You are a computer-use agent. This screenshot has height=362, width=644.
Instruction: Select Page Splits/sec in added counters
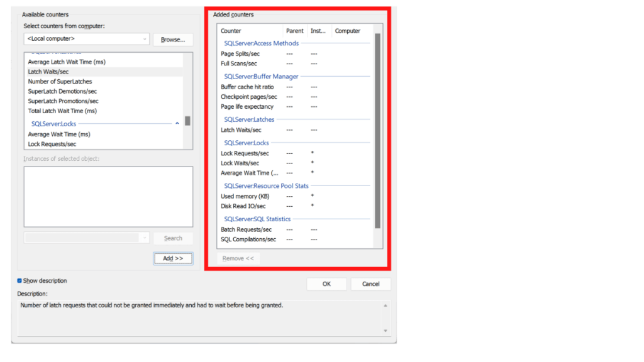click(240, 54)
